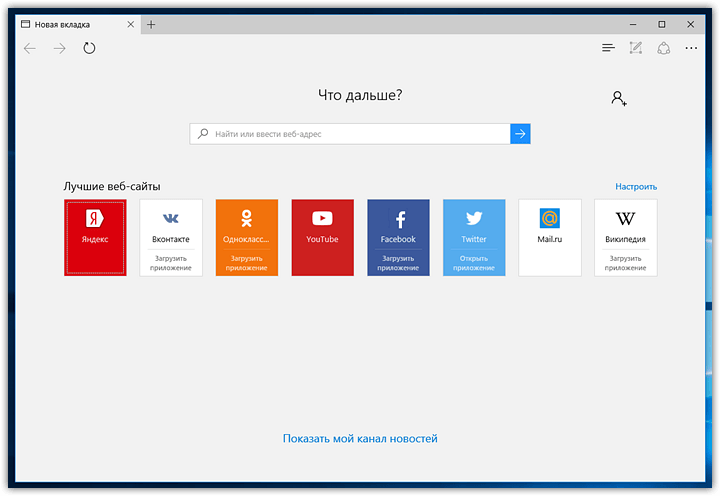Add a new tab with plus button
This screenshot has width=720, height=496.
pos(151,24)
